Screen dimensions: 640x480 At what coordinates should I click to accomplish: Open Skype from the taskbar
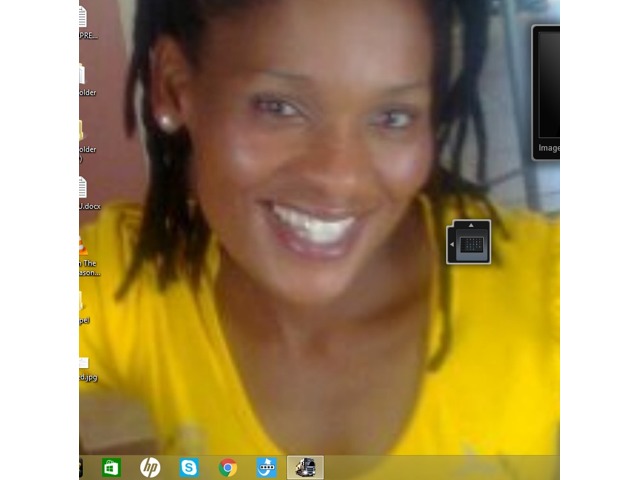(x=189, y=467)
